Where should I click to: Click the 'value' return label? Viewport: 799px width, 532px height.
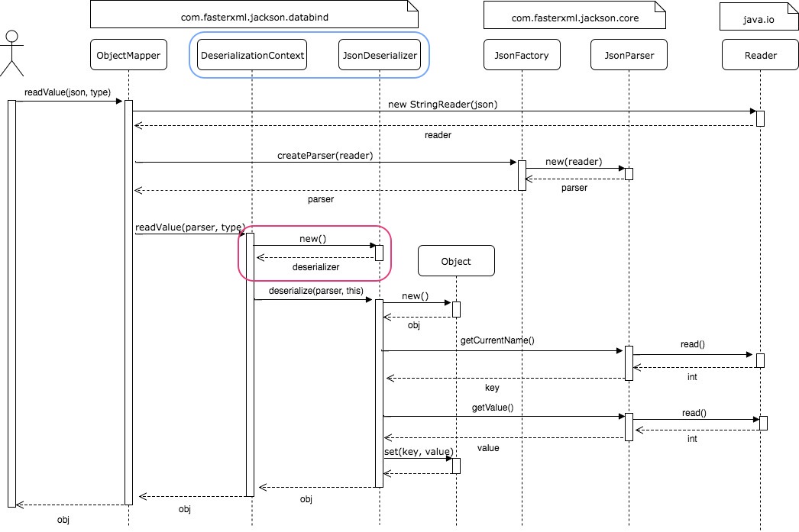(488, 448)
